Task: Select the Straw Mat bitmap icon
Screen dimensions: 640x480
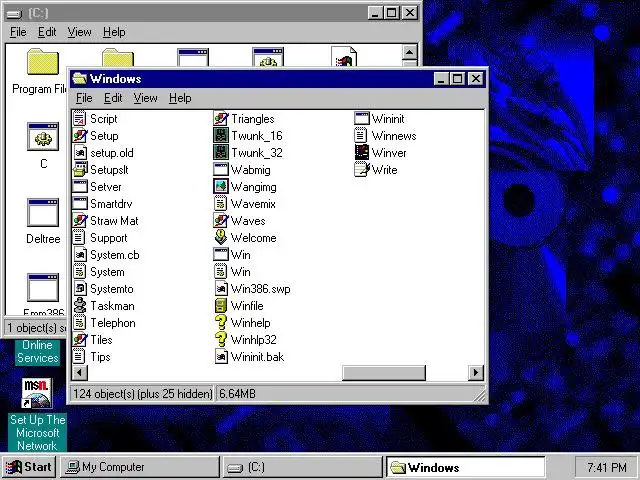Action: coord(80,220)
